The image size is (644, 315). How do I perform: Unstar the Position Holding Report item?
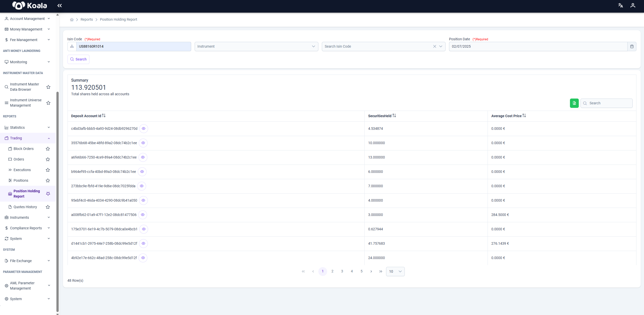48,194
